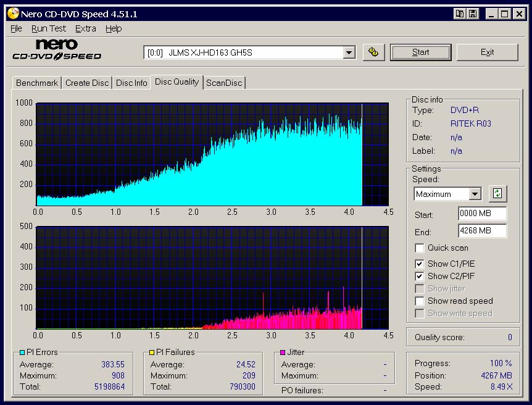532x405 pixels.
Task: Click the disc type value DVD+R
Action: [465, 110]
